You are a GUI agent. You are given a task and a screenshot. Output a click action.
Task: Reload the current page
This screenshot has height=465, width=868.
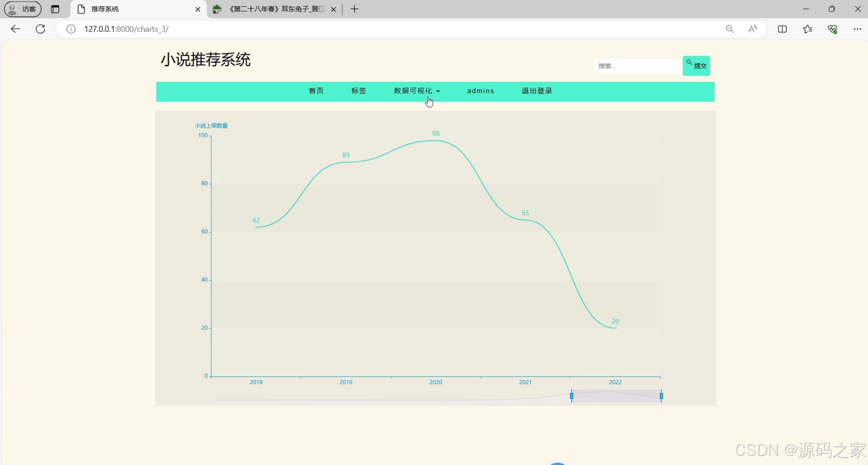pos(40,29)
